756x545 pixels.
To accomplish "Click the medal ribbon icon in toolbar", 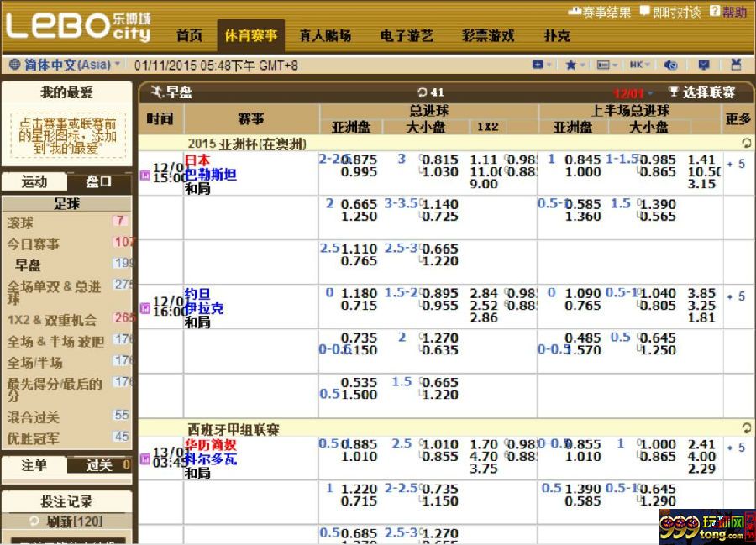I will tap(736, 64).
